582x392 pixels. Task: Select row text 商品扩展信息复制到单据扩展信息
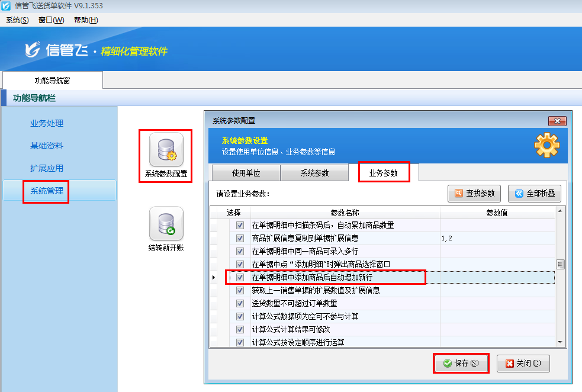point(305,238)
